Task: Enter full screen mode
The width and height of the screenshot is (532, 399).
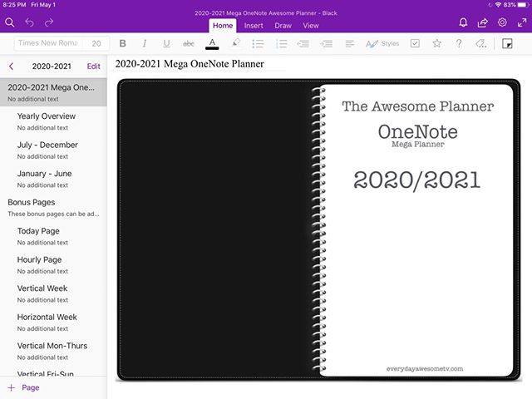Action: coord(522,22)
